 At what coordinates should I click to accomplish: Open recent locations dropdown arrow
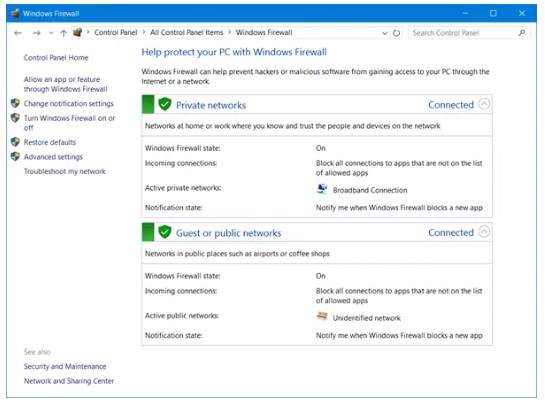[x=51, y=33]
